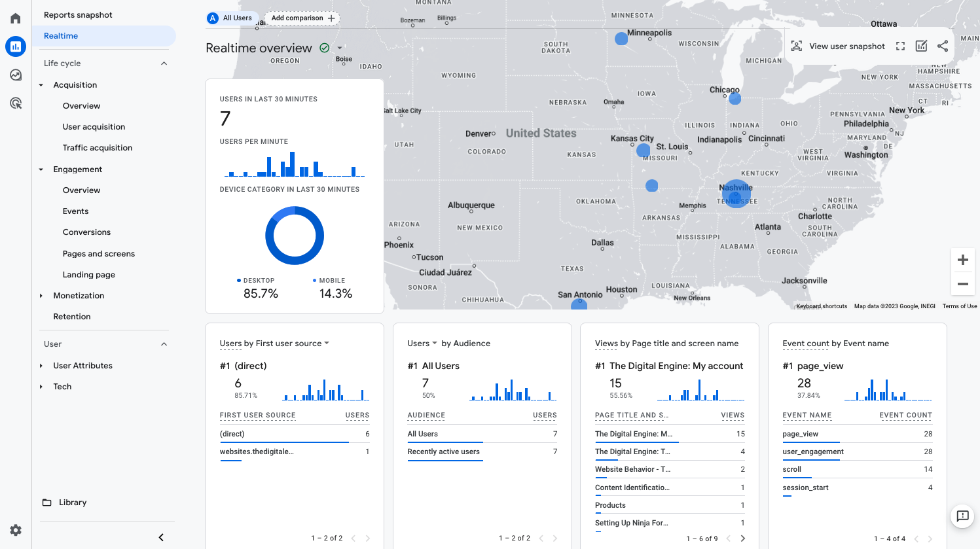This screenshot has height=549, width=980.
Task: Go to next page of page titles
Action: [742, 539]
